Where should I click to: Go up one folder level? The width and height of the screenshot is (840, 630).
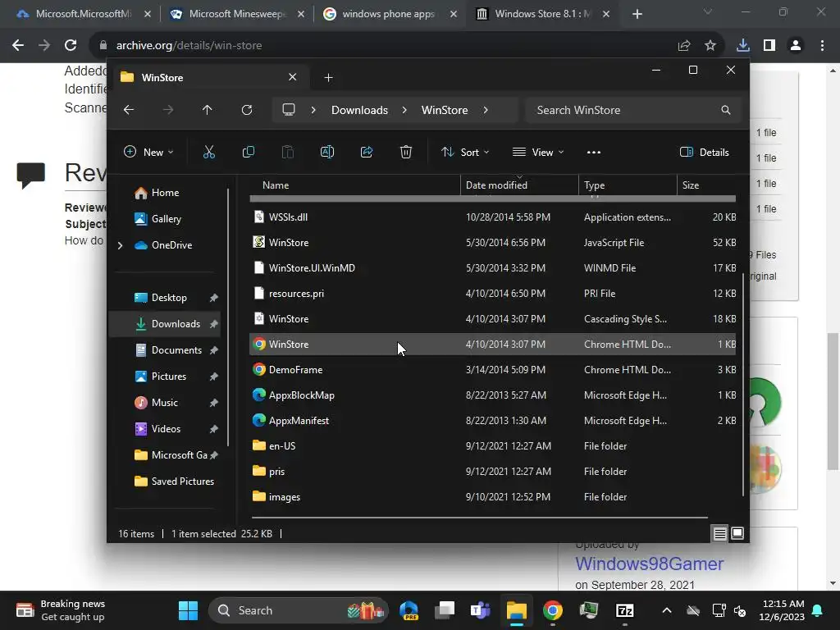coord(208,110)
